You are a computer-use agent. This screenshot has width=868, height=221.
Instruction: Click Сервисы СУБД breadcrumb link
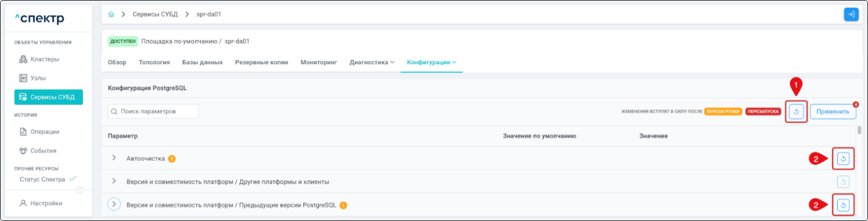155,14
